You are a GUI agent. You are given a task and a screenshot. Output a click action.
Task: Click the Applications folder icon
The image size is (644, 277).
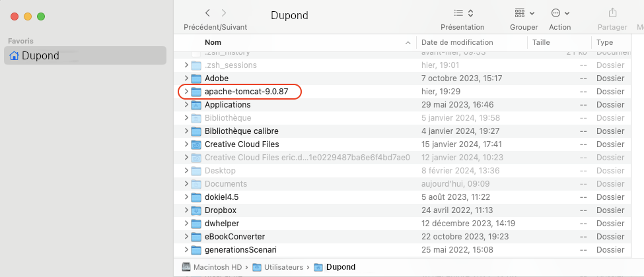tap(196, 105)
